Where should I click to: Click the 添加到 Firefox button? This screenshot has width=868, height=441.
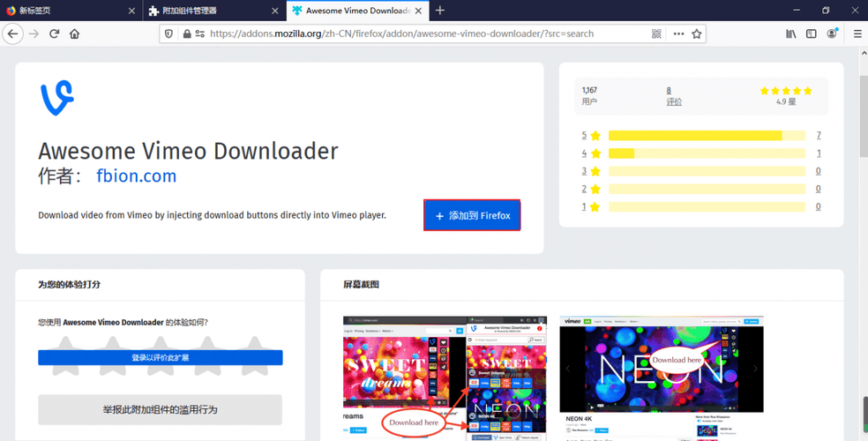coord(472,216)
